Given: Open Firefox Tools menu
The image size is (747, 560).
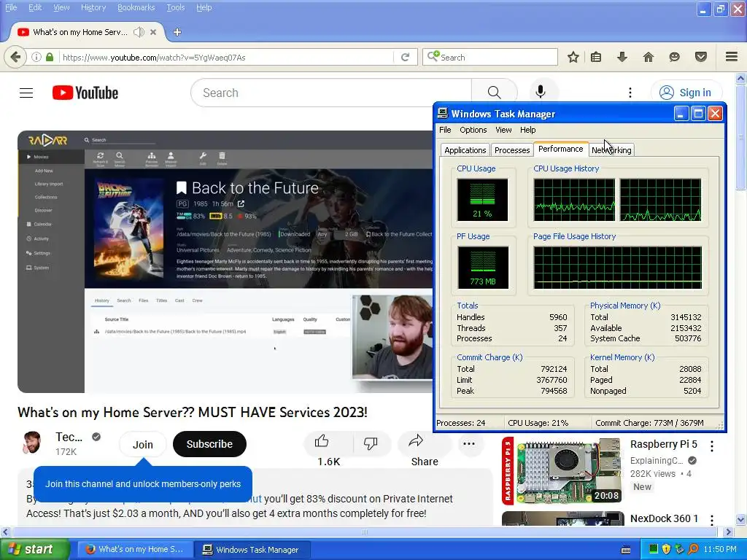Looking at the screenshot, I should pos(175,7).
